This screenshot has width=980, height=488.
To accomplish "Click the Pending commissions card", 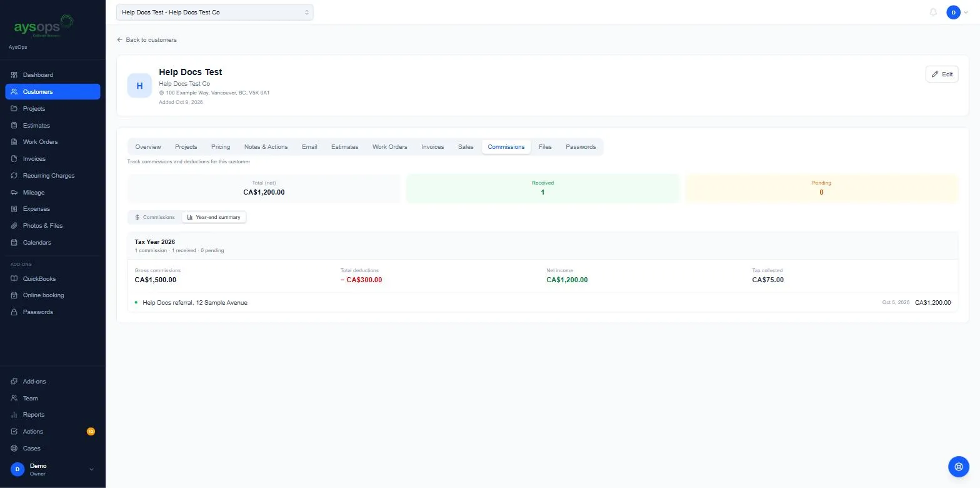I will point(821,188).
